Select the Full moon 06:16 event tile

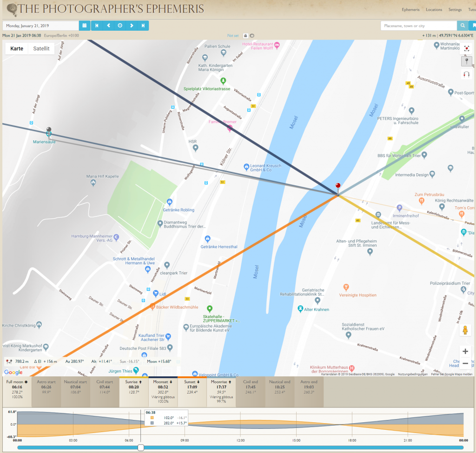[x=17, y=392]
